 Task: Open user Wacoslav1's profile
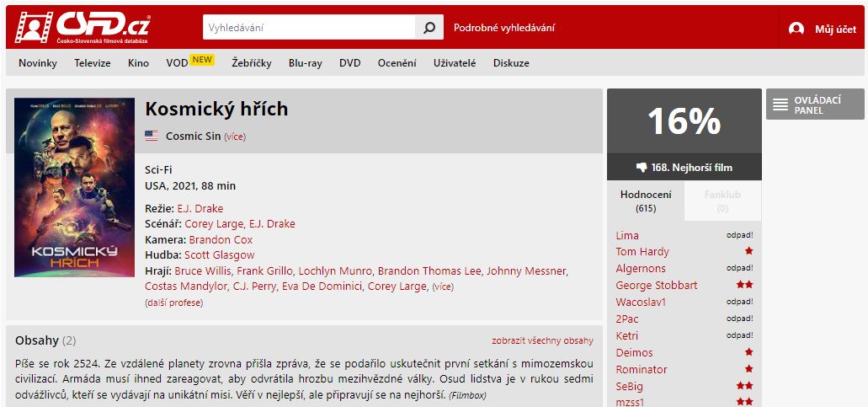[641, 303]
